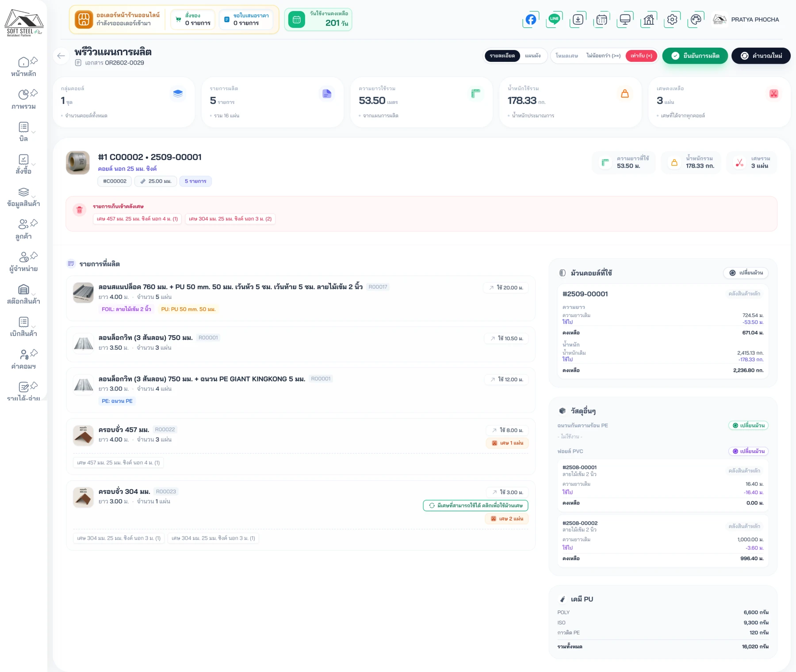The width and height of the screenshot is (796, 672).
Task: Open สั่งของ 0 รายการ cart box
Action: point(193,19)
